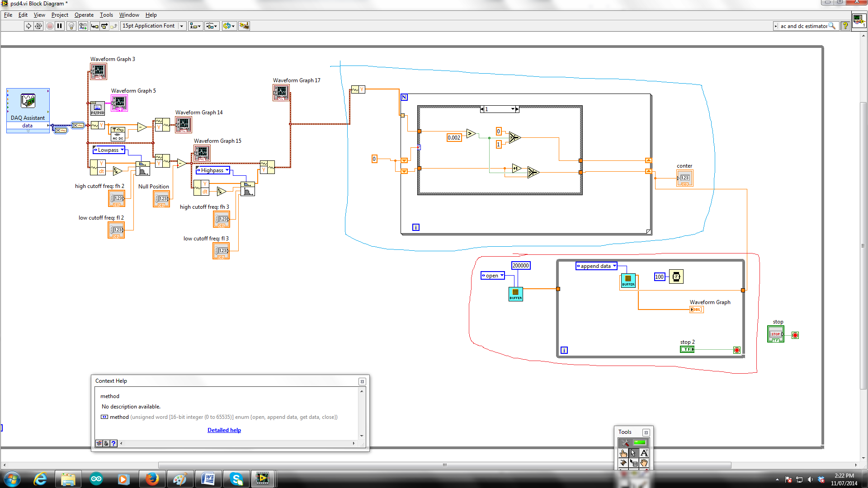Open the Lowpass filter type enum
This screenshot has width=868, height=488.
(108, 150)
